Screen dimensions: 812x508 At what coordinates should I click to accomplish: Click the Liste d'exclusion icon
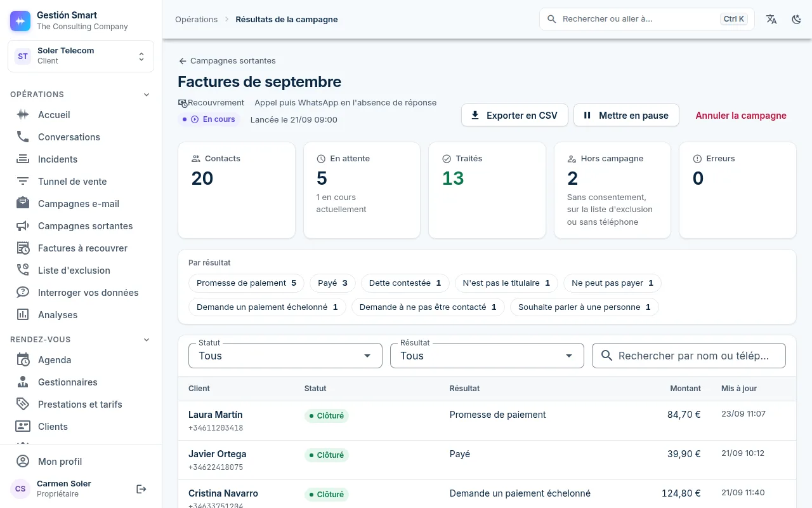[x=23, y=271]
